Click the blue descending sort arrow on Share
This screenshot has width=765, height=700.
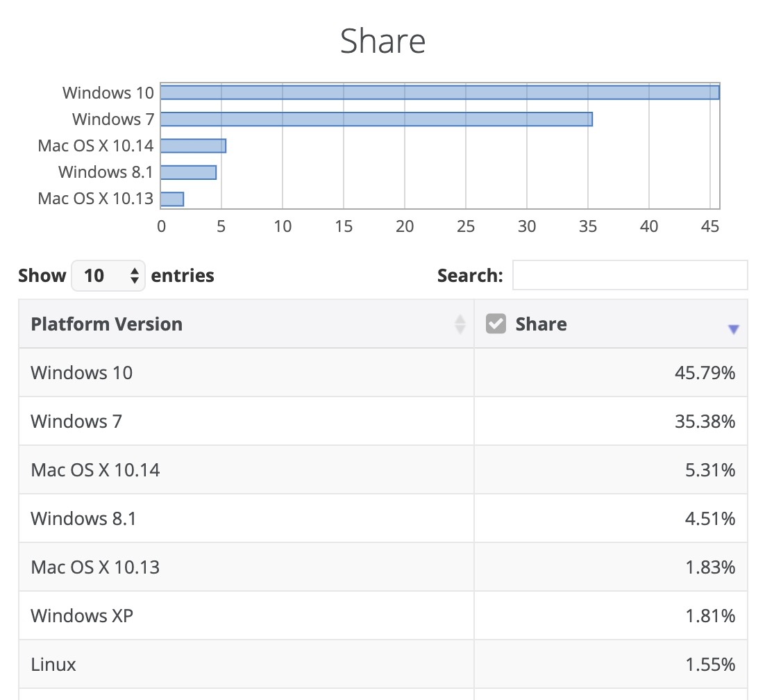click(x=734, y=330)
